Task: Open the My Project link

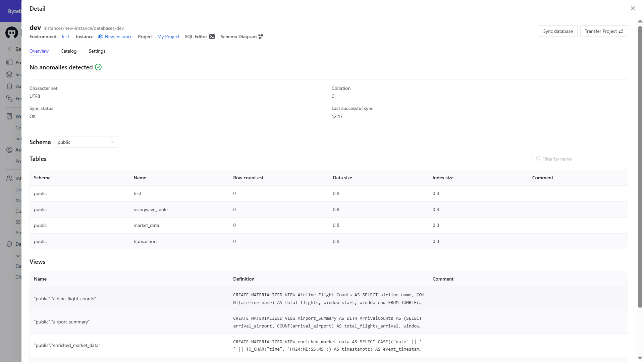Action: 168,37
